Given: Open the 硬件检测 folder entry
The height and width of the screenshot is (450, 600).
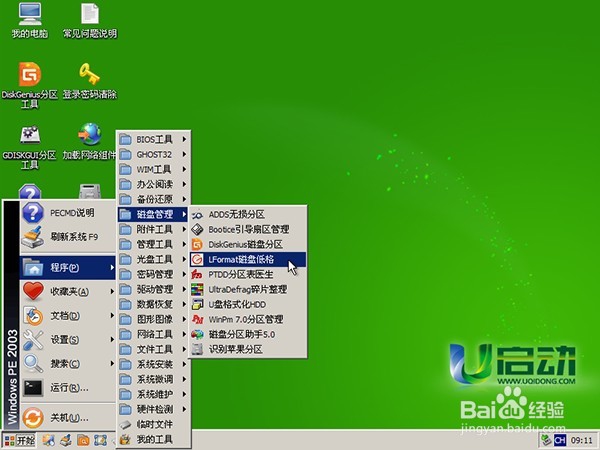Looking at the screenshot, I should tap(153, 409).
